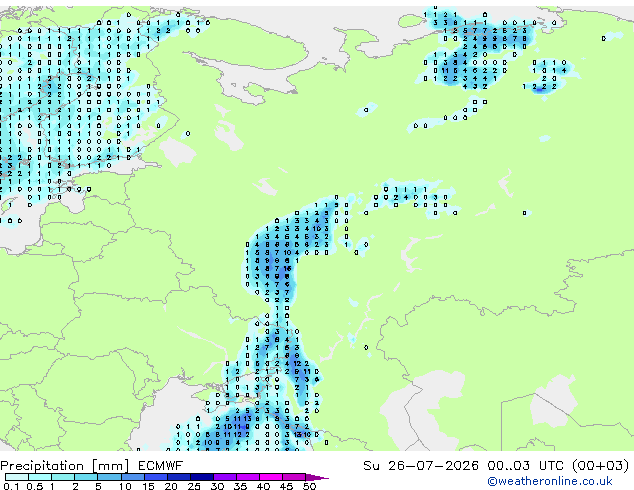Viewport: 634px width, 490px height.
Task: Select the 0.5–1 mm legend swatch
Action: pos(40,477)
